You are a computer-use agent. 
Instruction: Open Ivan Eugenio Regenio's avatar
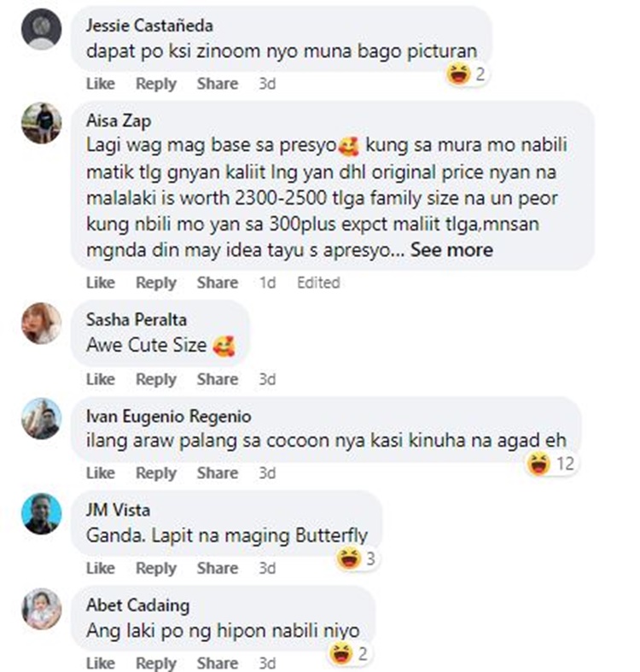coord(42,418)
